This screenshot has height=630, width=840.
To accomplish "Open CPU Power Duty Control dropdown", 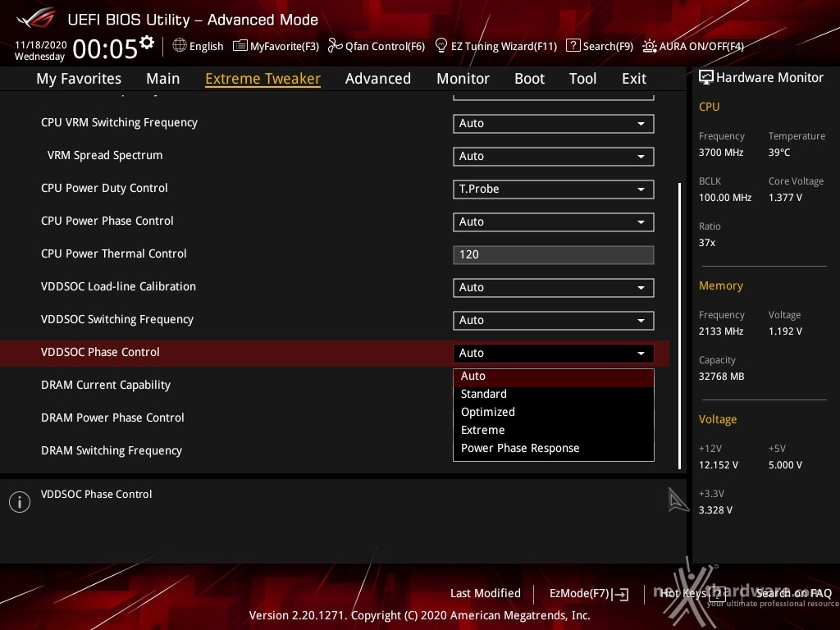I will tap(554, 189).
